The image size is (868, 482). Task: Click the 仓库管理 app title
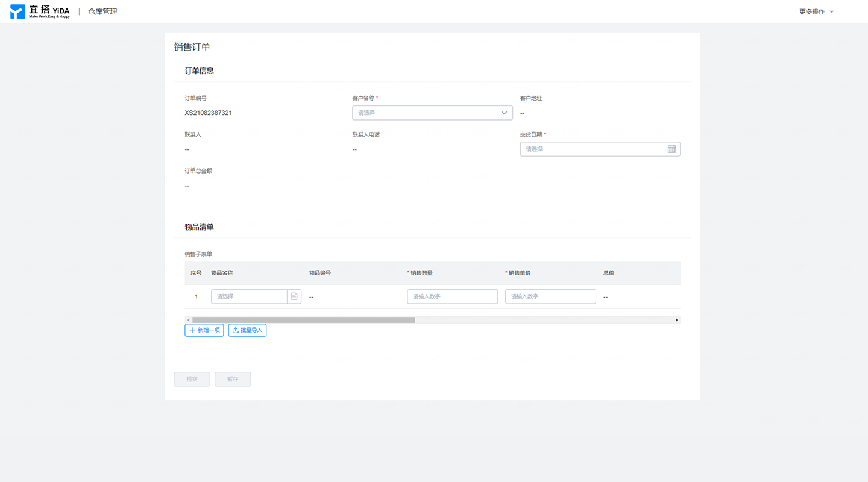pos(102,11)
